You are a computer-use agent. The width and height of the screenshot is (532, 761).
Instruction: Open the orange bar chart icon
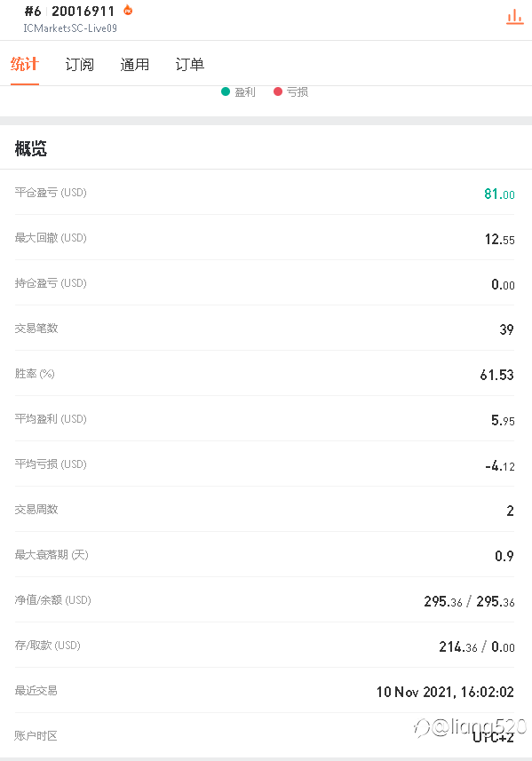514,17
